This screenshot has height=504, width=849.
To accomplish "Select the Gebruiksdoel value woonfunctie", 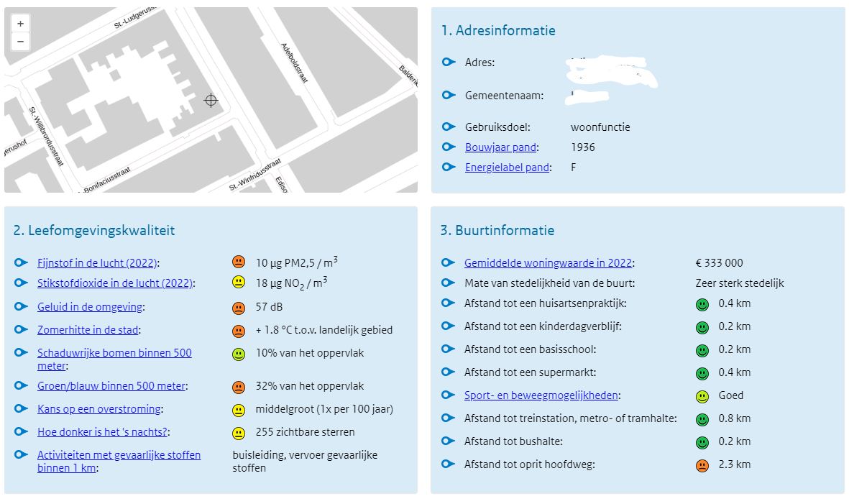I will tap(600, 127).
